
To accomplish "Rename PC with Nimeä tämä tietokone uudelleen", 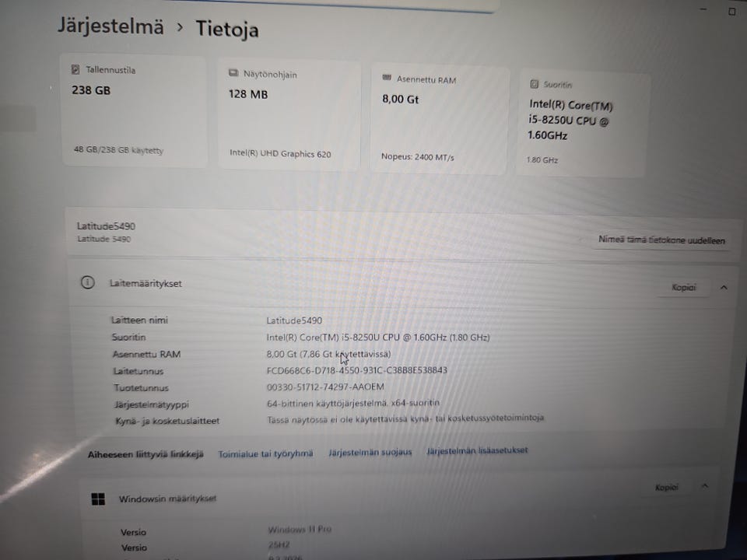I will (661, 240).
